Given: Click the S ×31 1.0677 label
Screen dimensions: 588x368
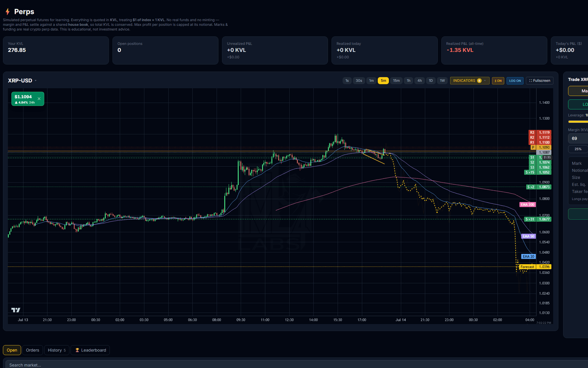Looking at the screenshot, I should pyautogui.click(x=538, y=219).
